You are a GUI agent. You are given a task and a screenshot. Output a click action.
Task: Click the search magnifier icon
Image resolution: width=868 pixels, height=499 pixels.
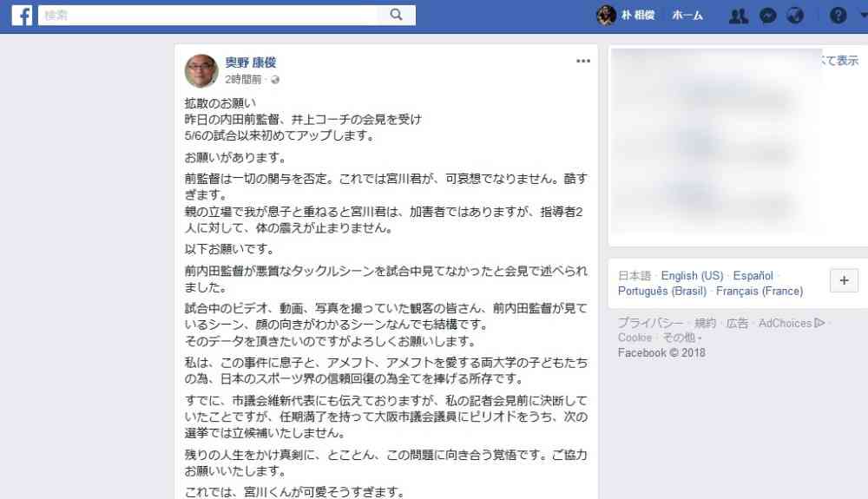397,15
